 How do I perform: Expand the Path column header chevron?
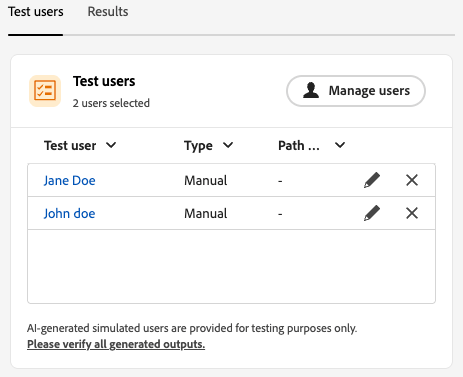(x=340, y=145)
